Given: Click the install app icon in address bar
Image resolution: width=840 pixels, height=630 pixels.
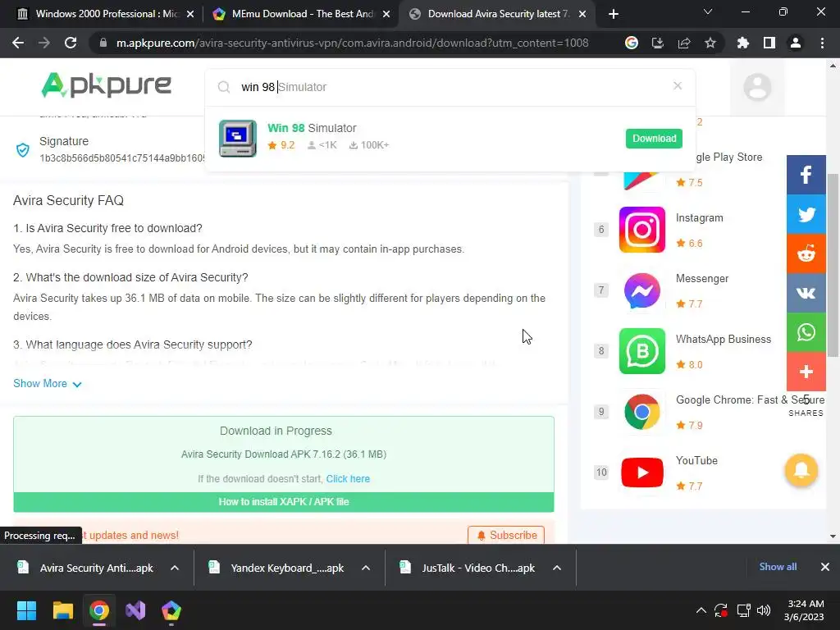Looking at the screenshot, I should 657,43.
